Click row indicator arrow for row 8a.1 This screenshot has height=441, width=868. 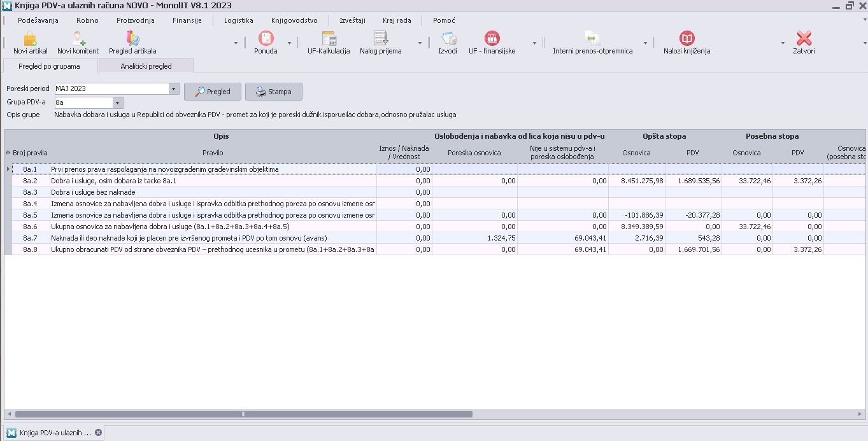[8, 169]
